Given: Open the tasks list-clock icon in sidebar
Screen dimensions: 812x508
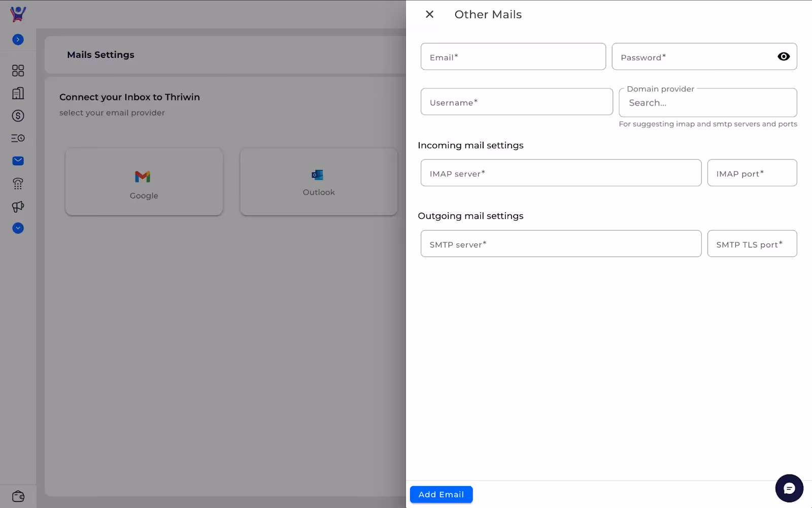Looking at the screenshot, I should pyautogui.click(x=18, y=138).
